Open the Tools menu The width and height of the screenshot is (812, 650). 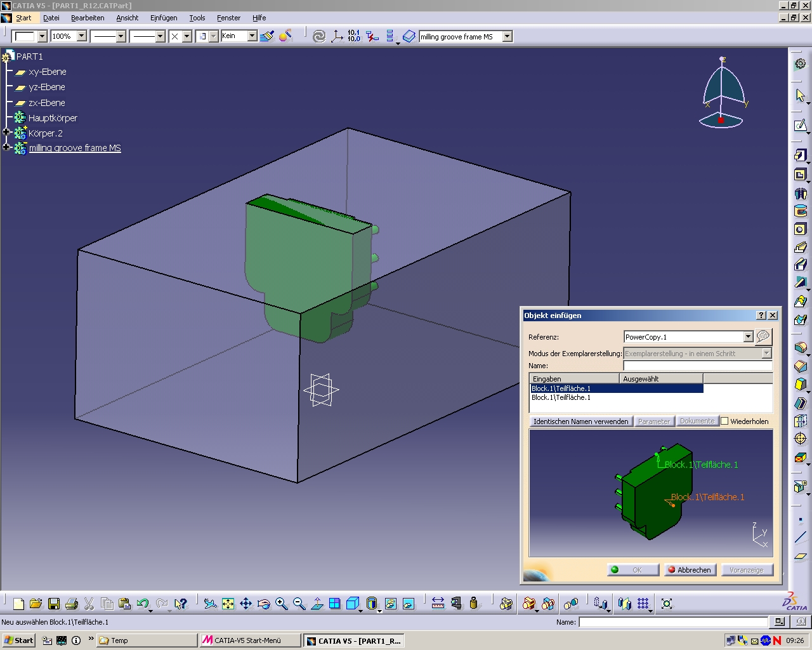197,18
